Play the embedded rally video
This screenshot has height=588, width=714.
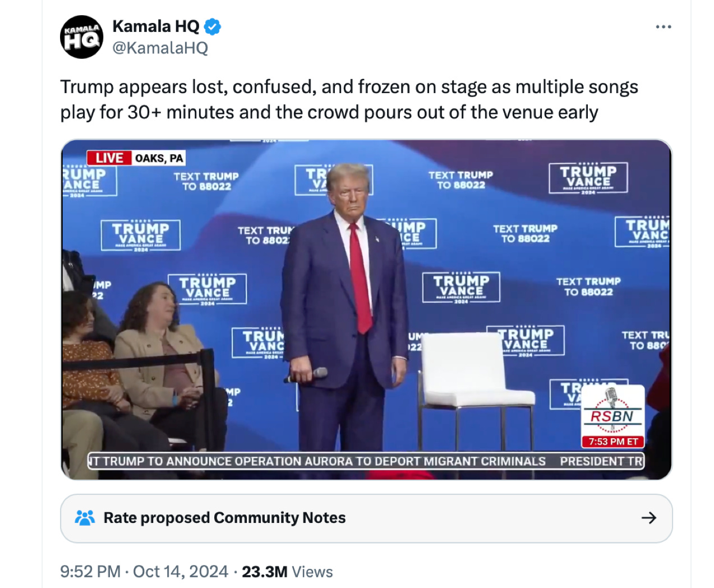click(x=366, y=309)
